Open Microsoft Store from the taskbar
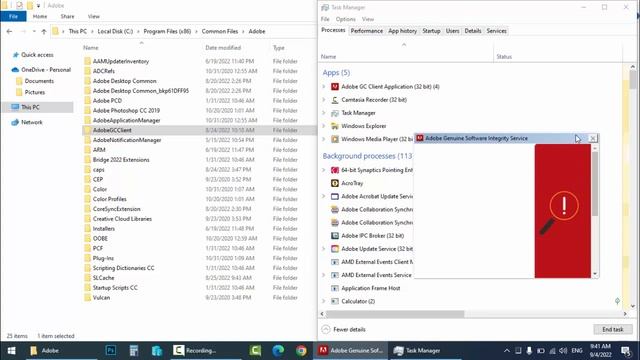The image size is (640, 360). (x=157, y=350)
